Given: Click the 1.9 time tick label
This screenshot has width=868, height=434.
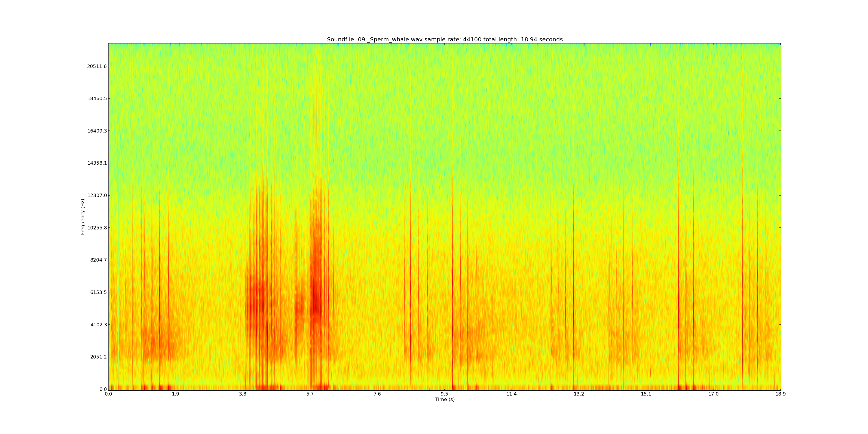Looking at the screenshot, I should (x=175, y=394).
